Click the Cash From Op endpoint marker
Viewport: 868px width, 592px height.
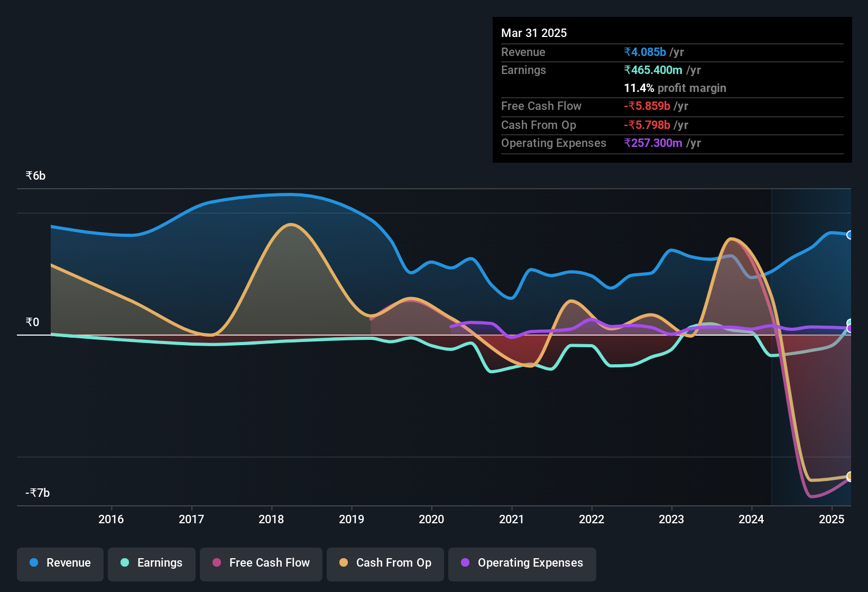pyautogui.click(x=850, y=476)
